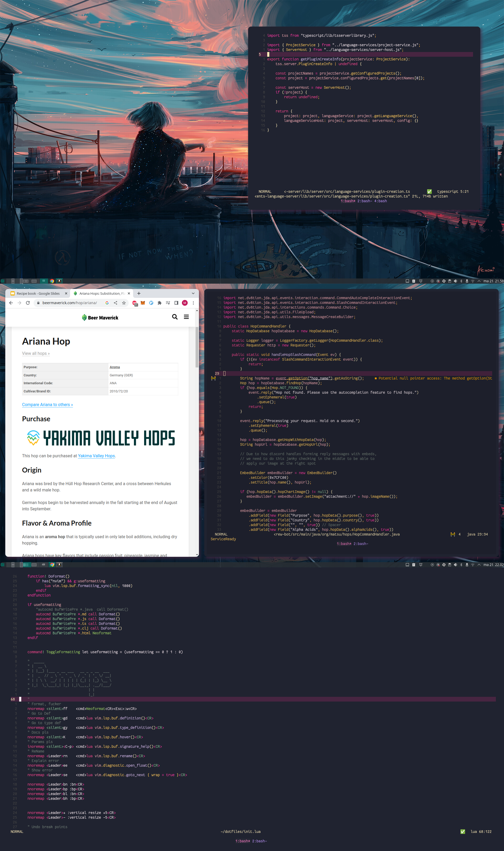Click terminal icon in the 21.58 taskbar
504x851 pixels.
tap(59, 281)
